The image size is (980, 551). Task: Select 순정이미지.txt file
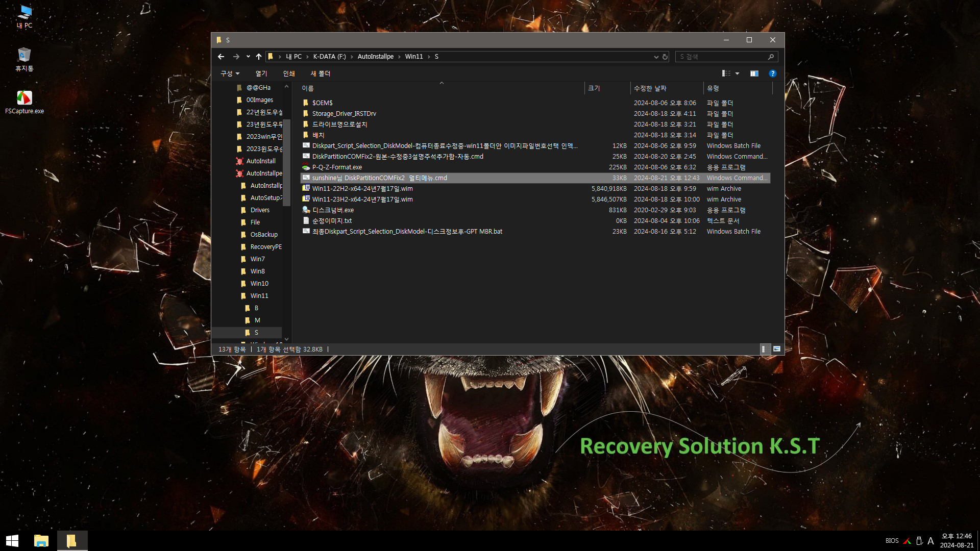(x=535, y=221)
